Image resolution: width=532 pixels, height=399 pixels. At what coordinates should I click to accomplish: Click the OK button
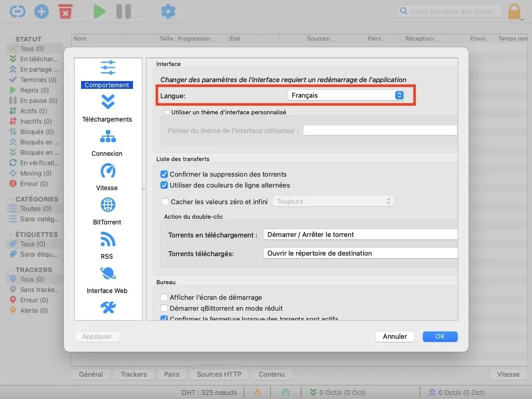[x=440, y=336]
